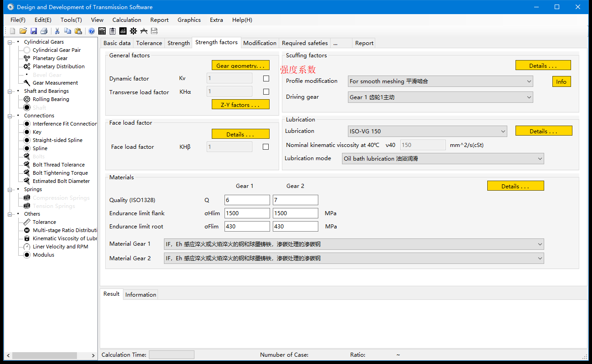Screen dimensions: 592x364
Task: Click Details in Lubrication group
Action: click(544, 131)
